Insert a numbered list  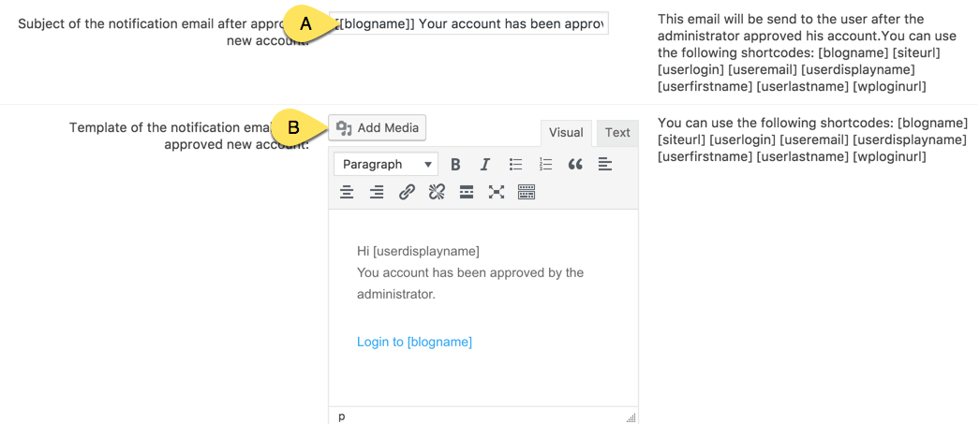point(545,165)
